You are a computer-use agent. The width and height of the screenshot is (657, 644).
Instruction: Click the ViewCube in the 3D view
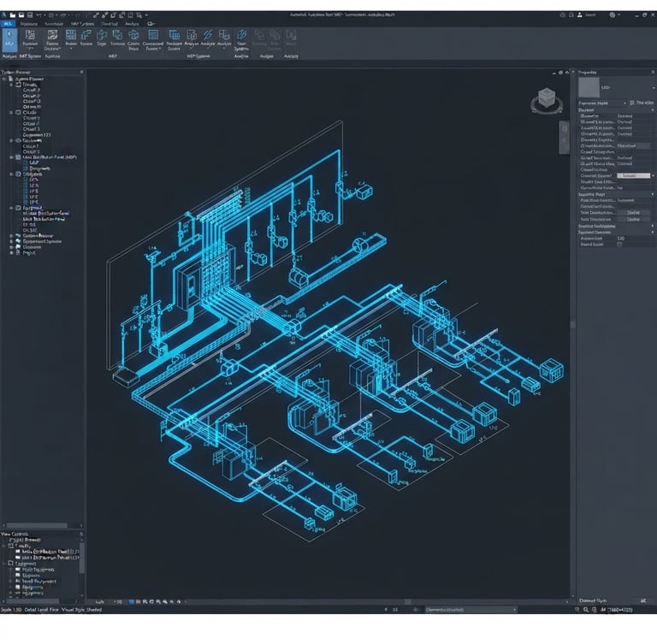click(547, 100)
